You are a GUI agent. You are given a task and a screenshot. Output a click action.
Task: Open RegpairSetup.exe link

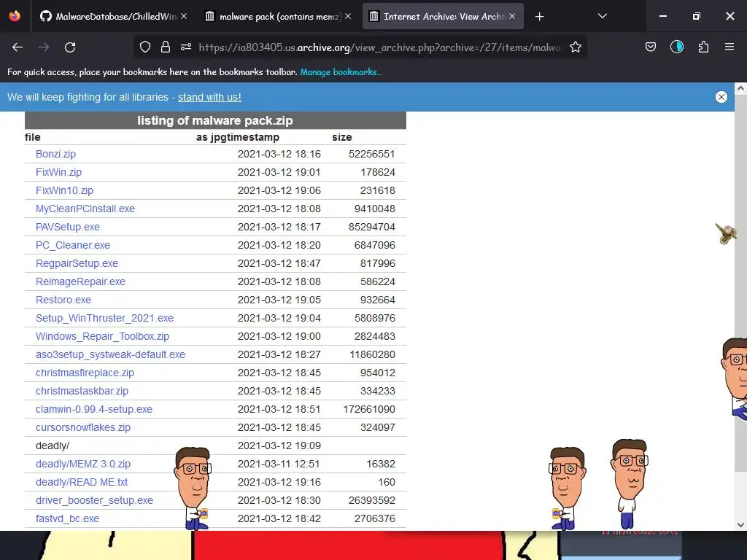[77, 263]
